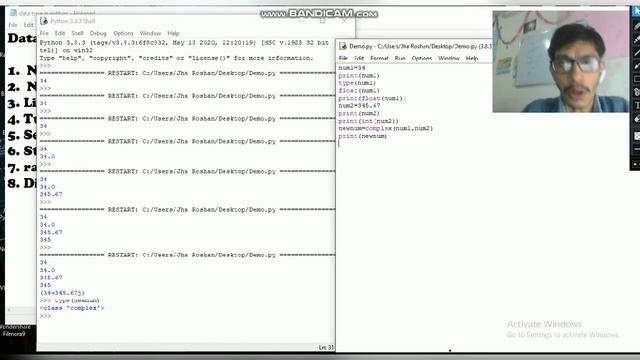Open Help menu in Python Shell
This screenshot has width=640, height=360.
(173, 33)
